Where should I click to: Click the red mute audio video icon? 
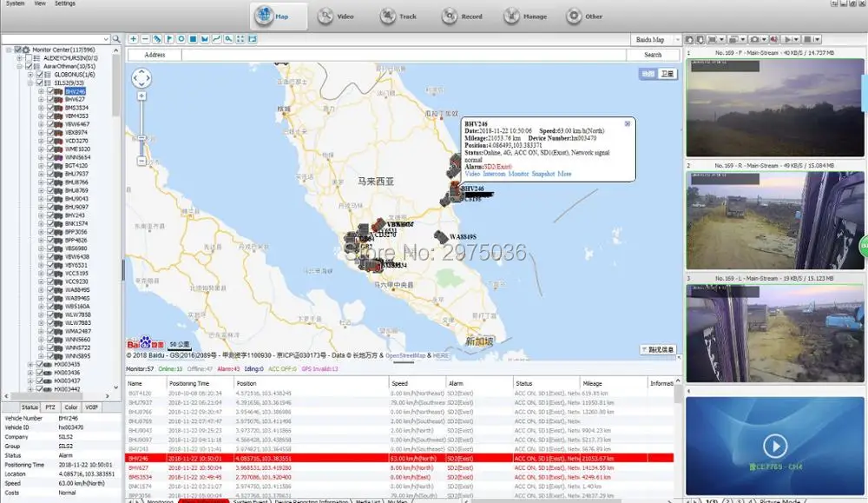[x=774, y=39]
